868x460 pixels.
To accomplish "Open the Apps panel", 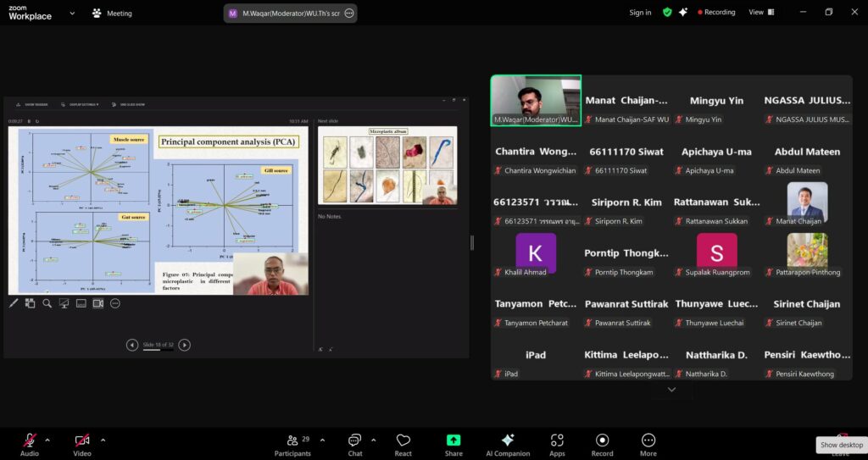I will pos(557,444).
